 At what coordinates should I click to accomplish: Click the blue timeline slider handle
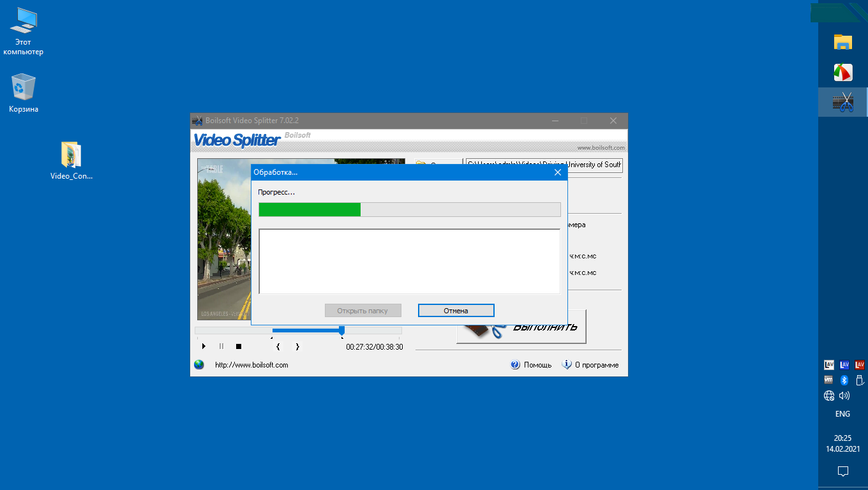[x=341, y=330]
